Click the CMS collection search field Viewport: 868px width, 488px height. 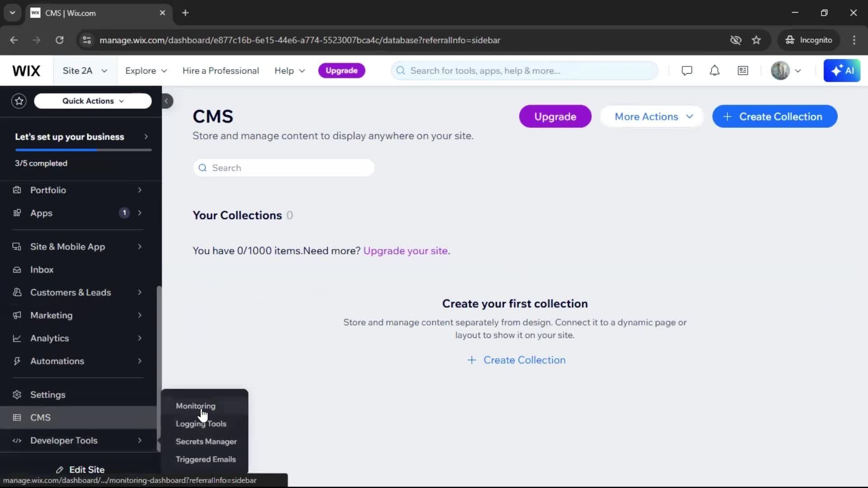click(283, 168)
